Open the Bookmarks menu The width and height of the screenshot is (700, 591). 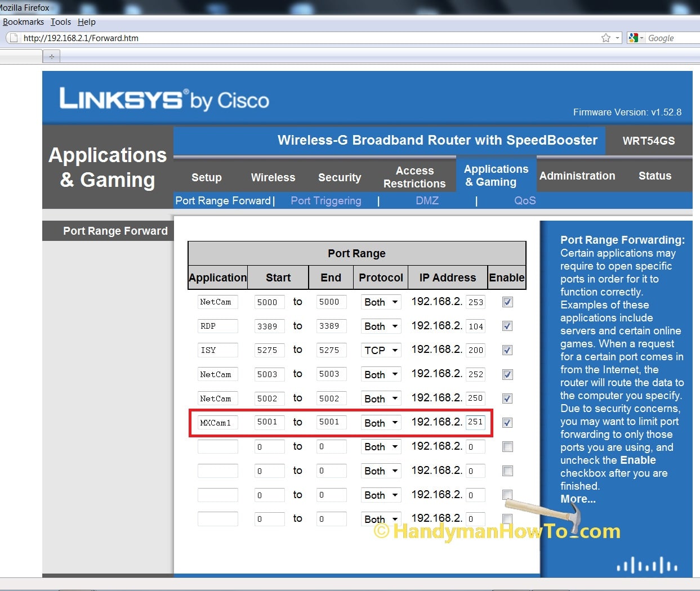tap(23, 22)
